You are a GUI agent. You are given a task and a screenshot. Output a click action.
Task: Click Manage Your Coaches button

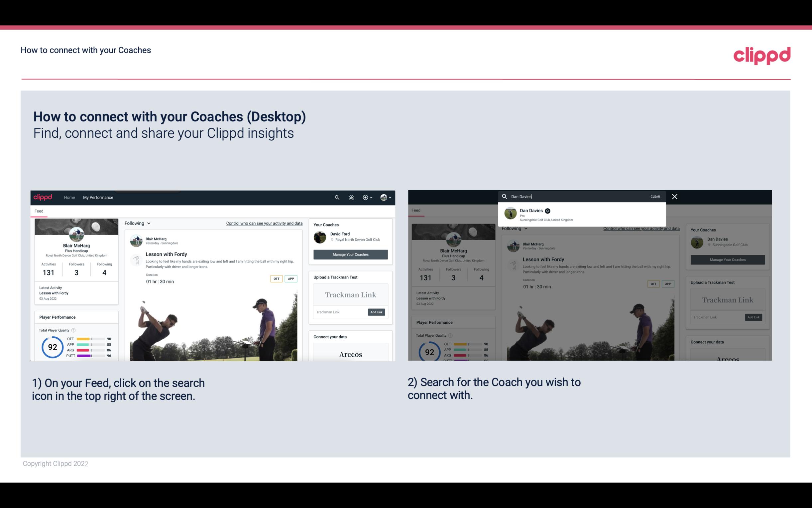click(350, 254)
